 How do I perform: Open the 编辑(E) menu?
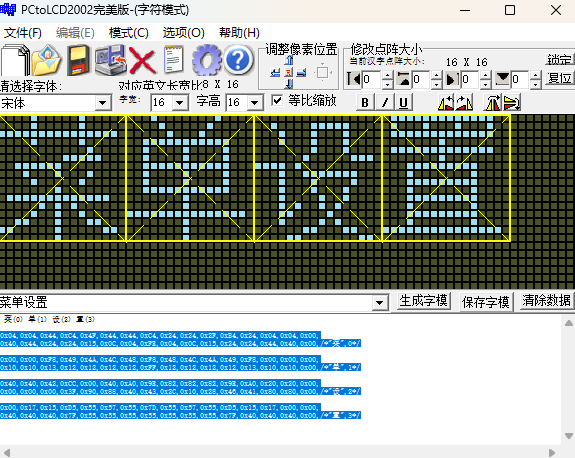pos(75,33)
